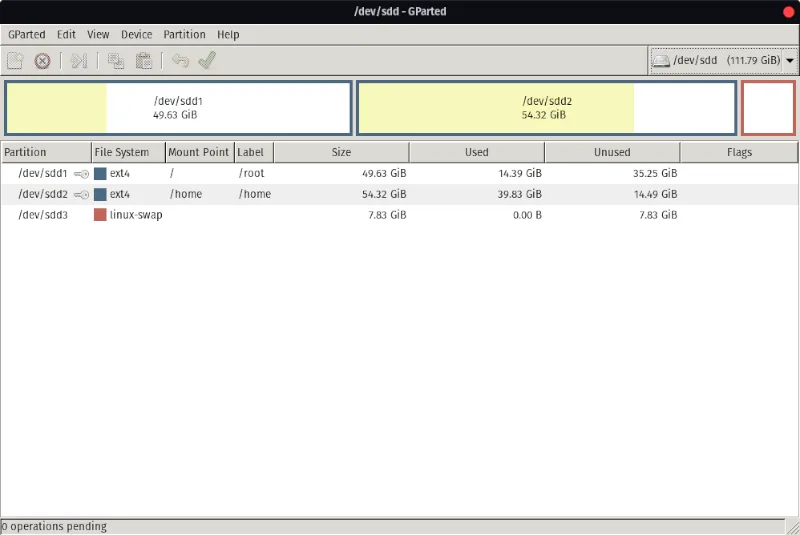Click the key icon beside /dev/sdd1
800x535 pixels.
(81, 174)
